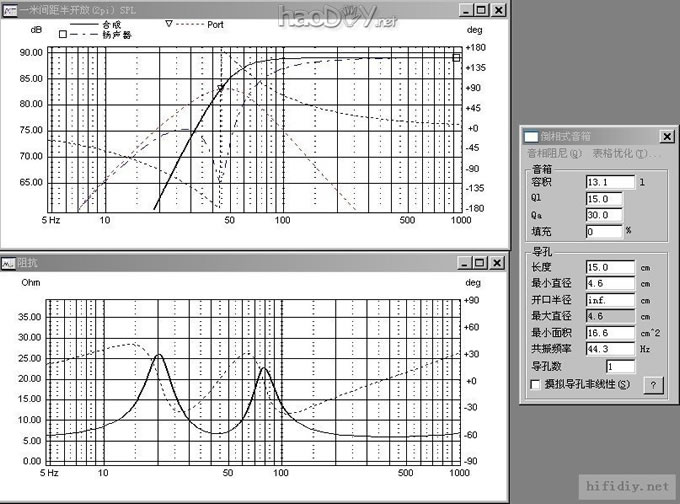680x504 pixels.
Task: Click the impedance window title bar icon
Action: [8, 262]
